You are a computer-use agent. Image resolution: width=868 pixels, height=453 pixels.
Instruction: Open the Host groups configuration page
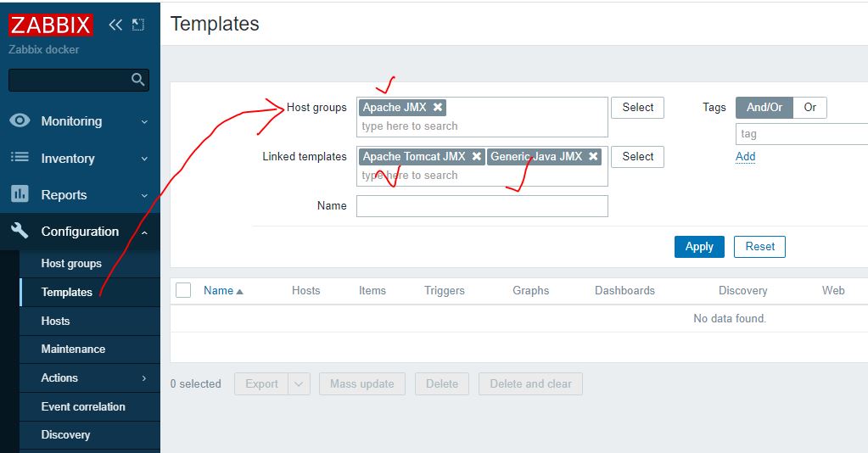71,264
